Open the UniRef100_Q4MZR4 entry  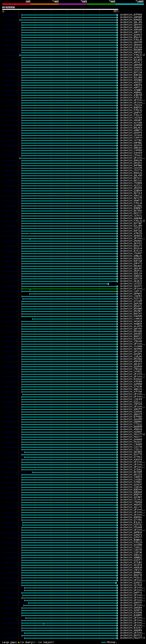click(131, 608)
